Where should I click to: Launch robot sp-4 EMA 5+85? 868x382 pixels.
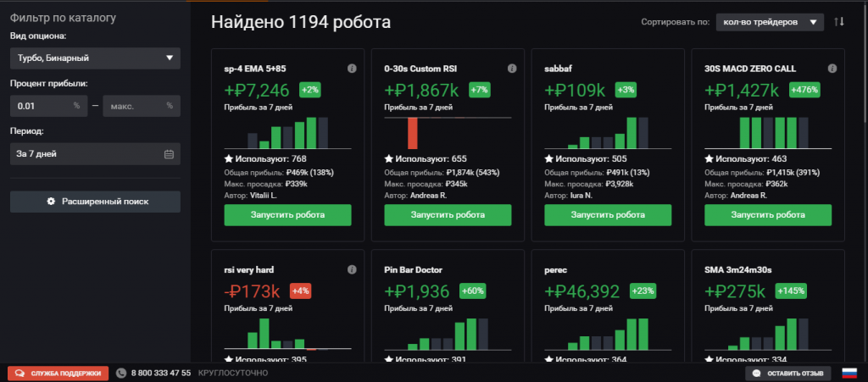click(288, 215)
